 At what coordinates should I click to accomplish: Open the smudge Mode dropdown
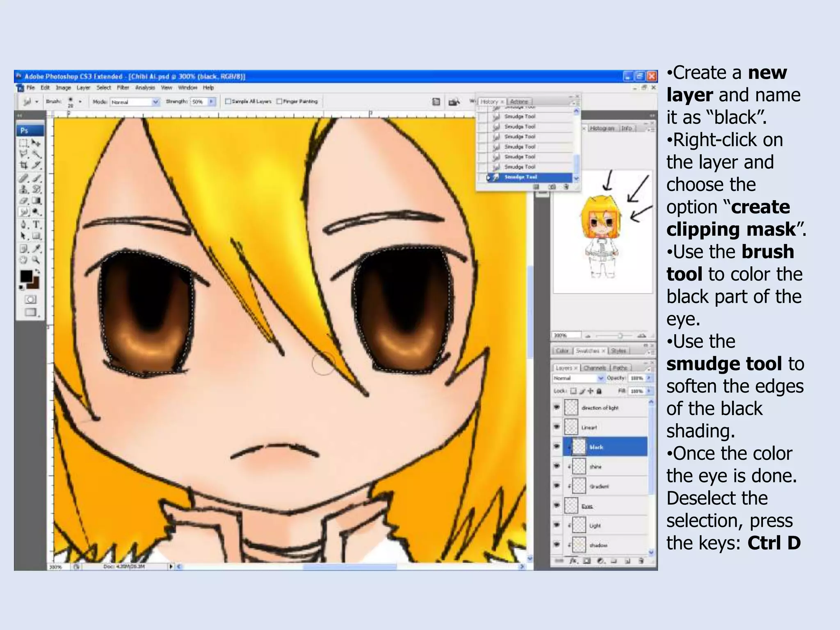[x=135, y=102]
